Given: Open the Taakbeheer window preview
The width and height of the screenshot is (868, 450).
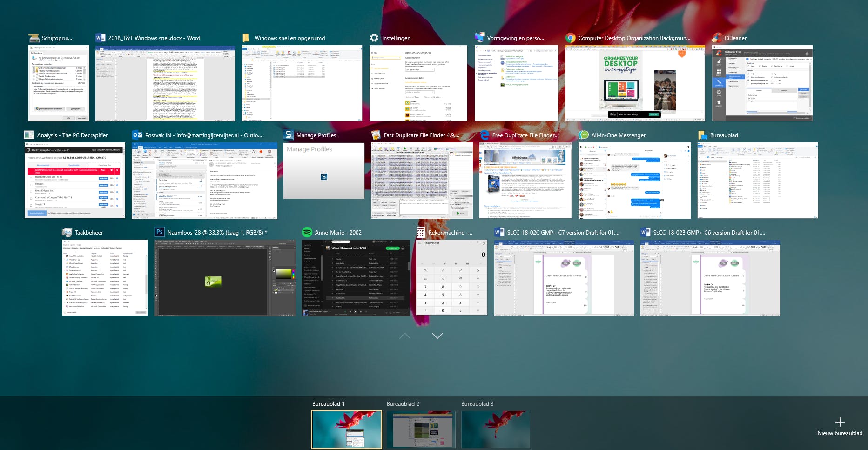Looking at the screenshot, I should pyautogui.click(x=105, y=278).
